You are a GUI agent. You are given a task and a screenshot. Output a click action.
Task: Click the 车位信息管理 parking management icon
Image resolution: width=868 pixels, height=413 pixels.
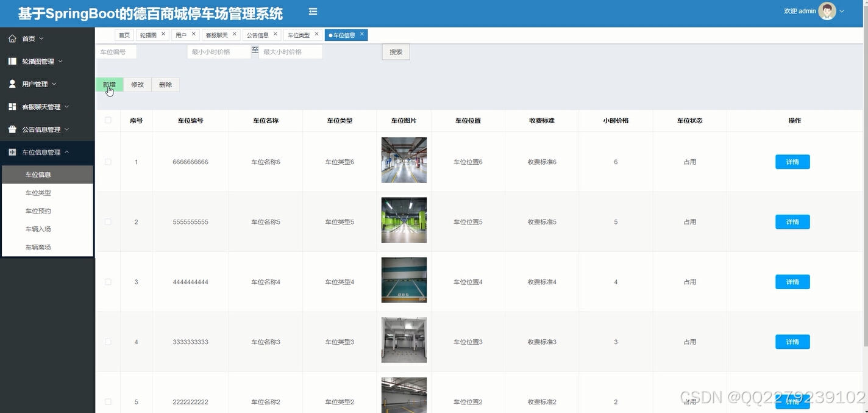[x=12, y=152]
